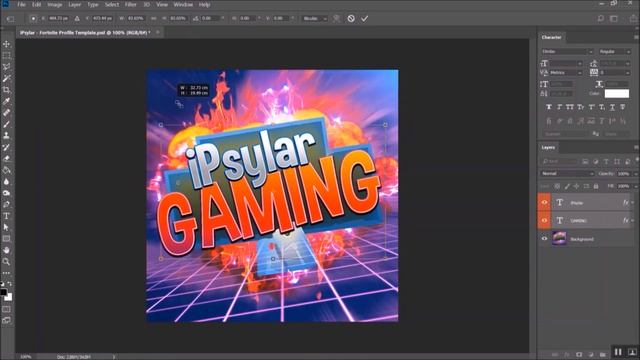Select the Blur tool
Viewport: 640px width, 360px height.
click(x=6, y=181)
